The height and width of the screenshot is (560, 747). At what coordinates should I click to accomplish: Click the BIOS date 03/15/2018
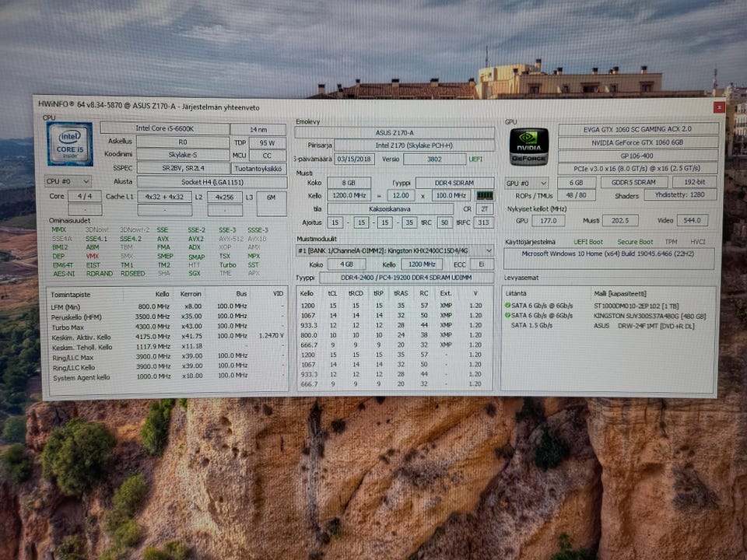tap(355, 159)
